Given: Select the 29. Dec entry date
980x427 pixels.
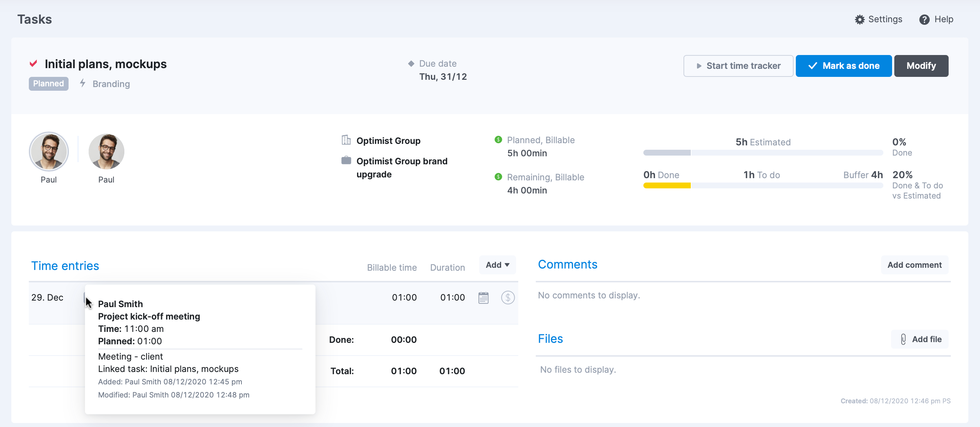Looking at the screenshot, I should (x=47, y=297).
